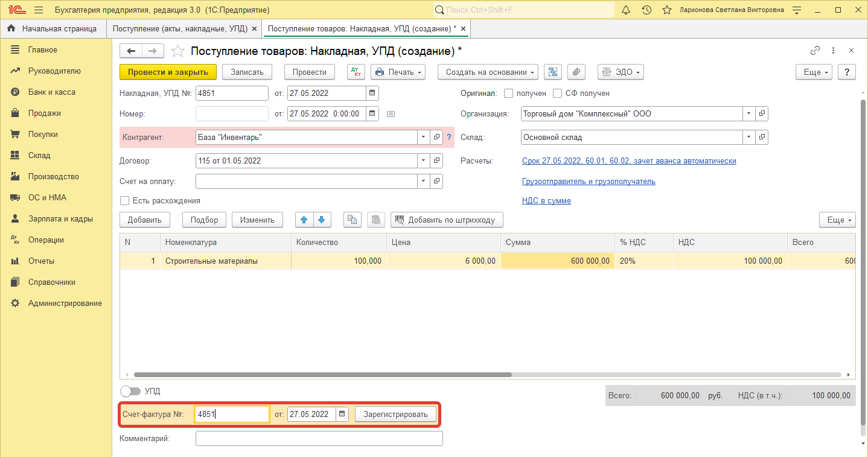This screenshot has width=868, height=458.
Task: Click the note icon beside Номер date
Action: (391, 113)
